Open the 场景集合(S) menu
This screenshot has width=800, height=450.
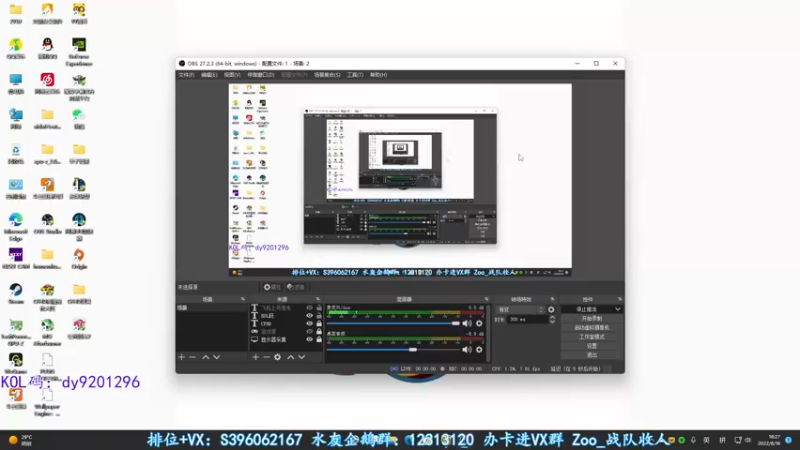point(327,75)
